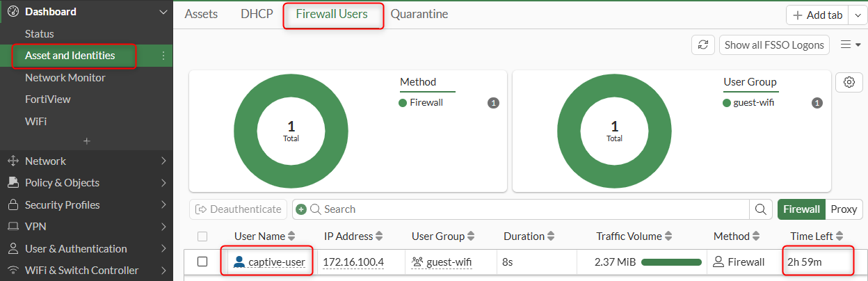
Task: Open the DHCP tab
Action: tap(257, 14)
